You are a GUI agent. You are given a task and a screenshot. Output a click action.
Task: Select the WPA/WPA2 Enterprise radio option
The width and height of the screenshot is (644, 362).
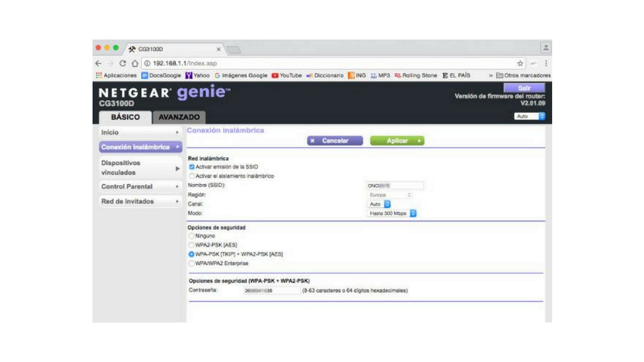(x=192, y=263)
